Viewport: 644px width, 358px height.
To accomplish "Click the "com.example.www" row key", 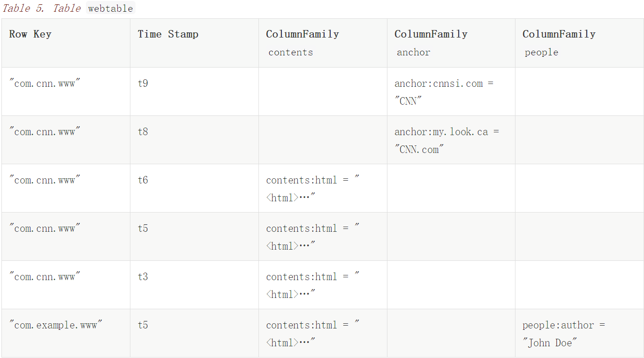I will (x=56, y=325).
